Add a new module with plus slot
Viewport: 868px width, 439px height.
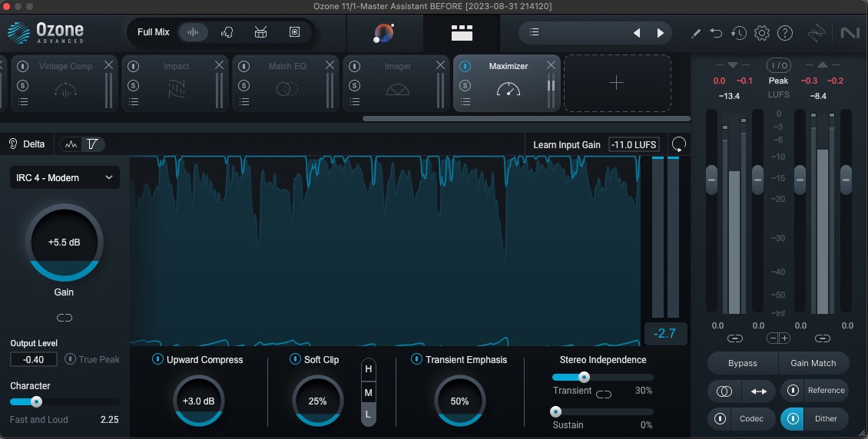coord(618,83)
